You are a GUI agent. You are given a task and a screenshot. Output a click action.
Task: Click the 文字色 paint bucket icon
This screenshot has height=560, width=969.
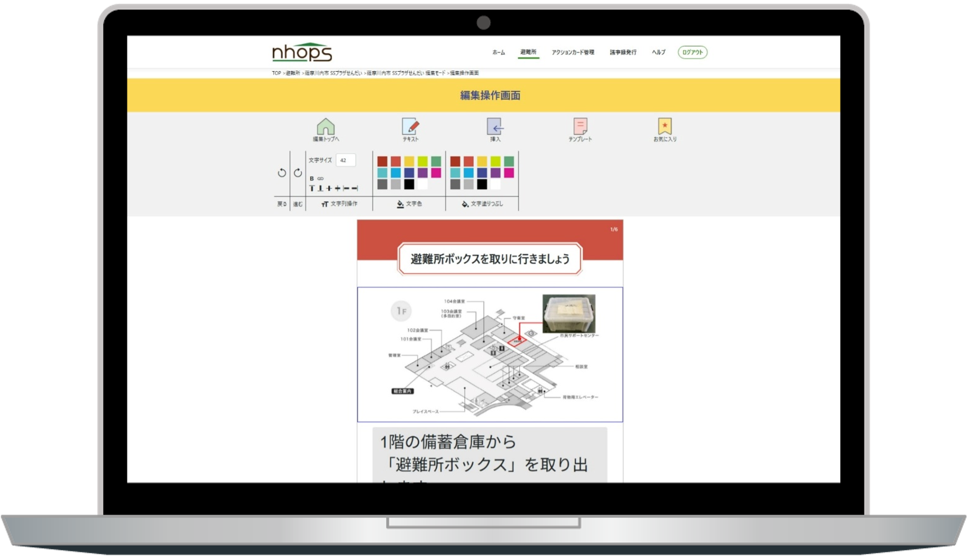[400, 204]
